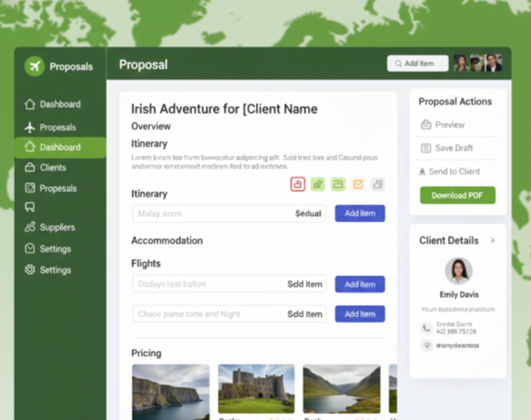The height and width of the screenshot is (420, 531).
Task: Click the Clients briefcase icon in sidebar
Action: tap(30, 167)
